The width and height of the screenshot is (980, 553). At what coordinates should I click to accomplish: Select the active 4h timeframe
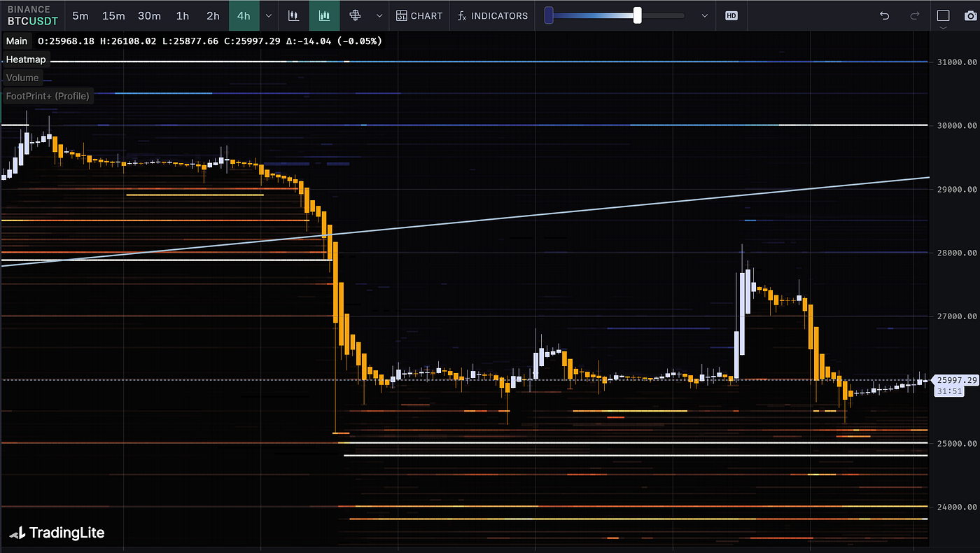tap(244, 15)
